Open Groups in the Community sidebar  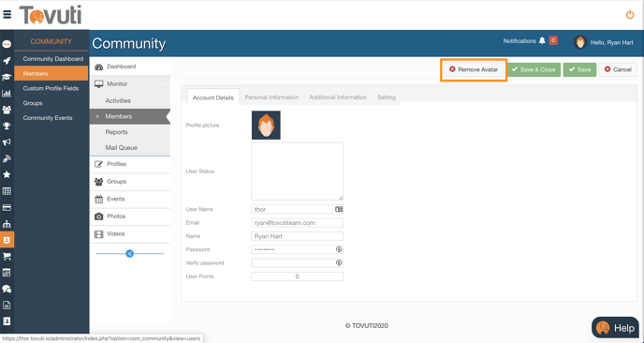pyautogui.click(x=33, y=103)
